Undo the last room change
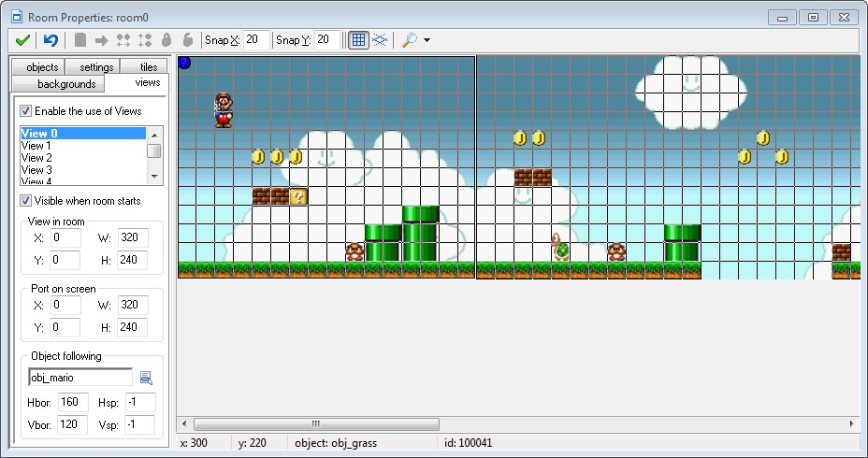Image resolution: width=868 pixels, height=458 pixels. [51, 40]
